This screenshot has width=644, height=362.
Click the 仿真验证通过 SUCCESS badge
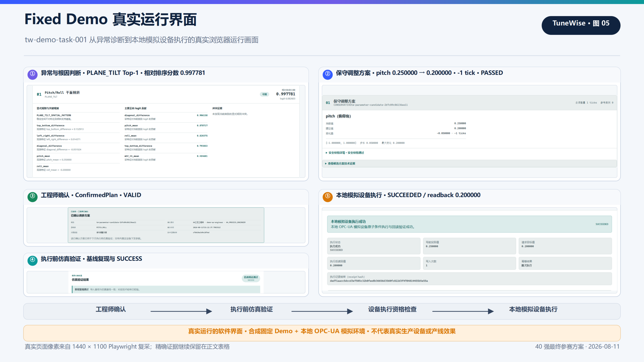coord(251,278)
